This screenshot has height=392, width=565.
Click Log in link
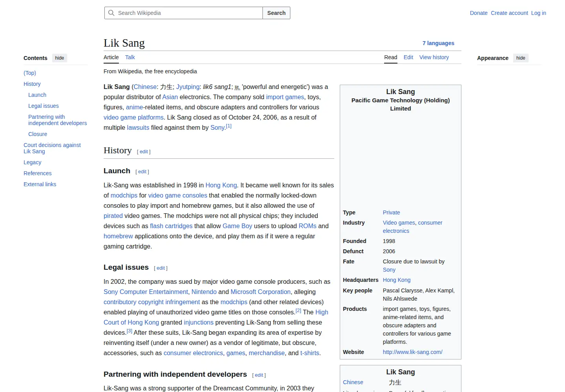pos(538,13)
